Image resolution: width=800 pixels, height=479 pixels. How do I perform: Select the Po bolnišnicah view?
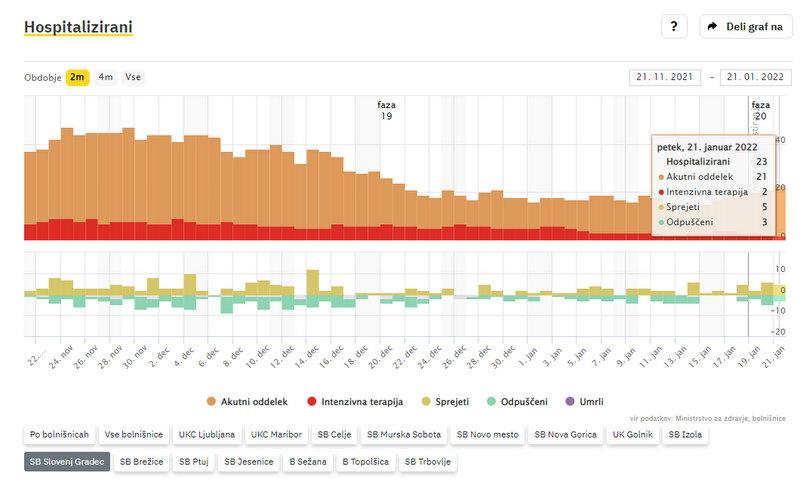[x=59, y=435]
